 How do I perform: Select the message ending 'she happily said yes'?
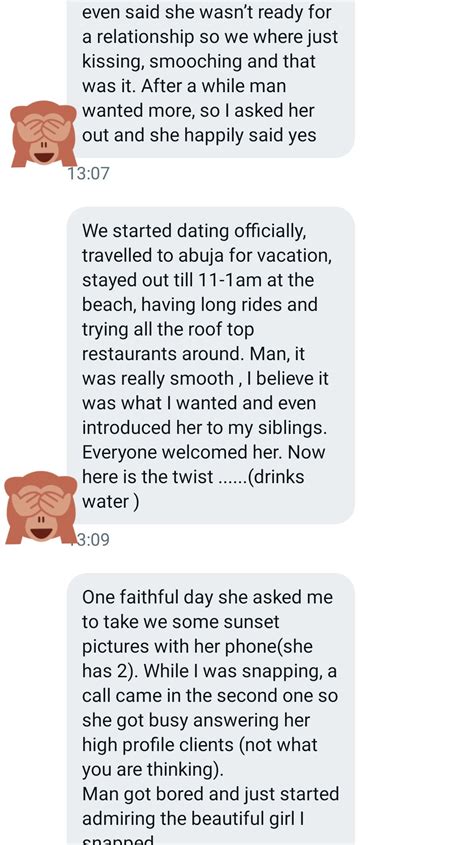coord(211,79)
